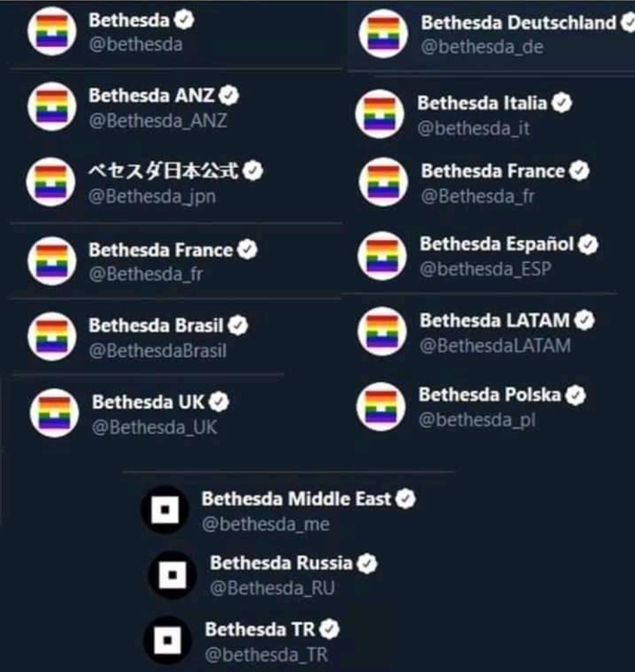Open the @bethesda handle link
The image size is (635, 672).
(x=136, y=45)
